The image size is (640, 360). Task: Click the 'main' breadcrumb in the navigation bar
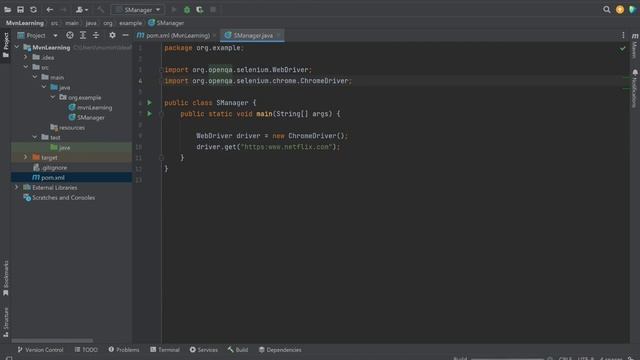coord(72,23)
